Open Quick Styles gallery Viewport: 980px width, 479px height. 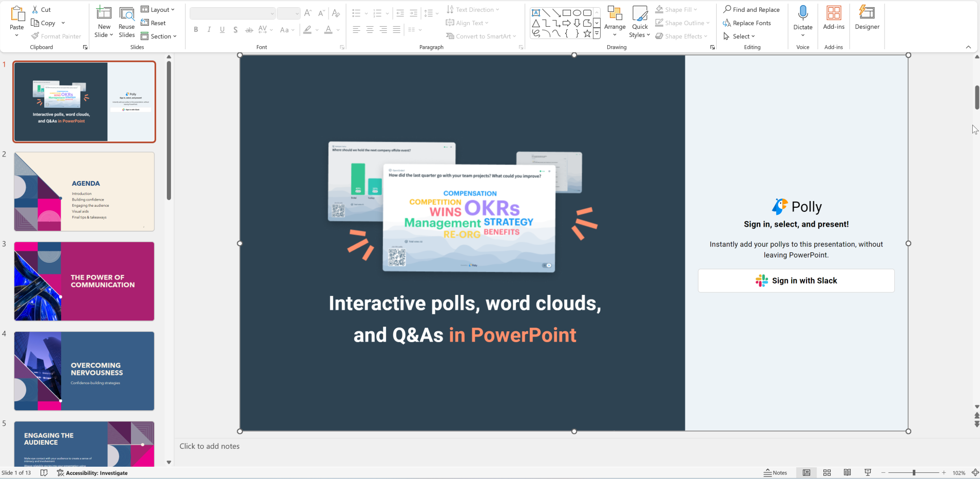click(x=640, y=21)
